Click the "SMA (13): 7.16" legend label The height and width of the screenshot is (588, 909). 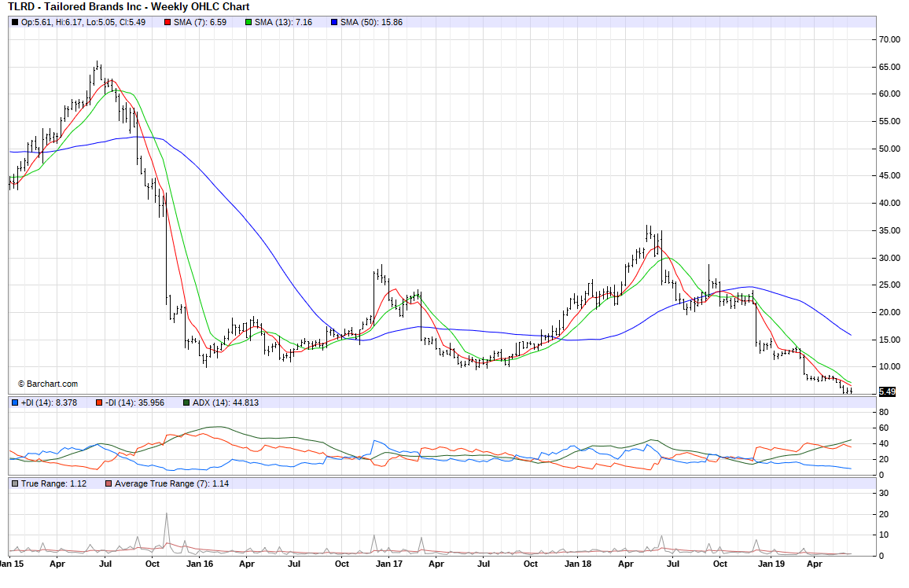click(284, 23)
